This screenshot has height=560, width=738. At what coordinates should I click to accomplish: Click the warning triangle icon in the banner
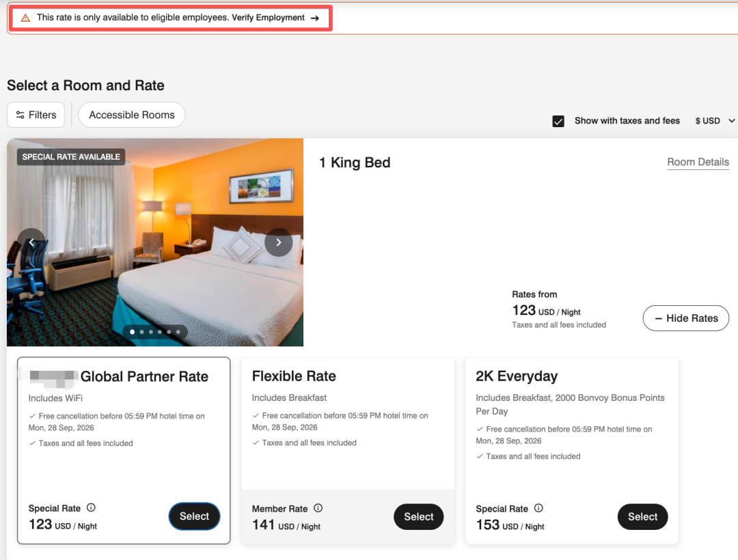coord(25,18)
